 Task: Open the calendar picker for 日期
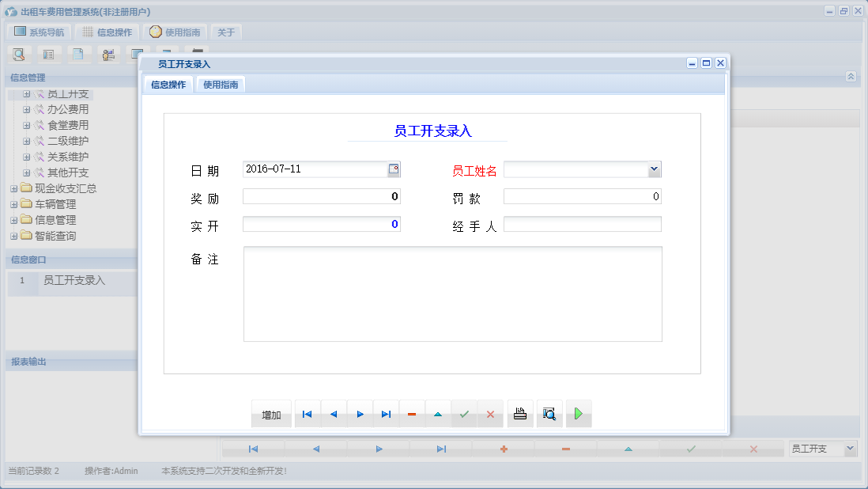[x=394, y=169]
